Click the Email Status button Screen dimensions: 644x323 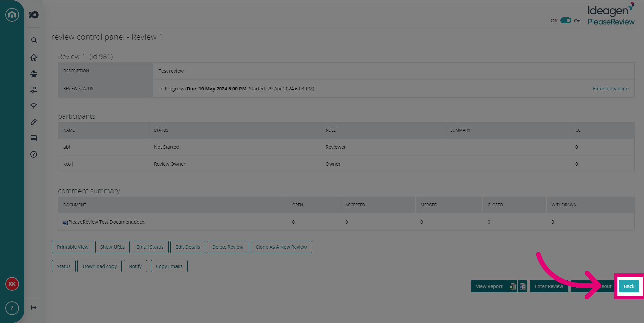pyautogui.click(x=150, y=247)
